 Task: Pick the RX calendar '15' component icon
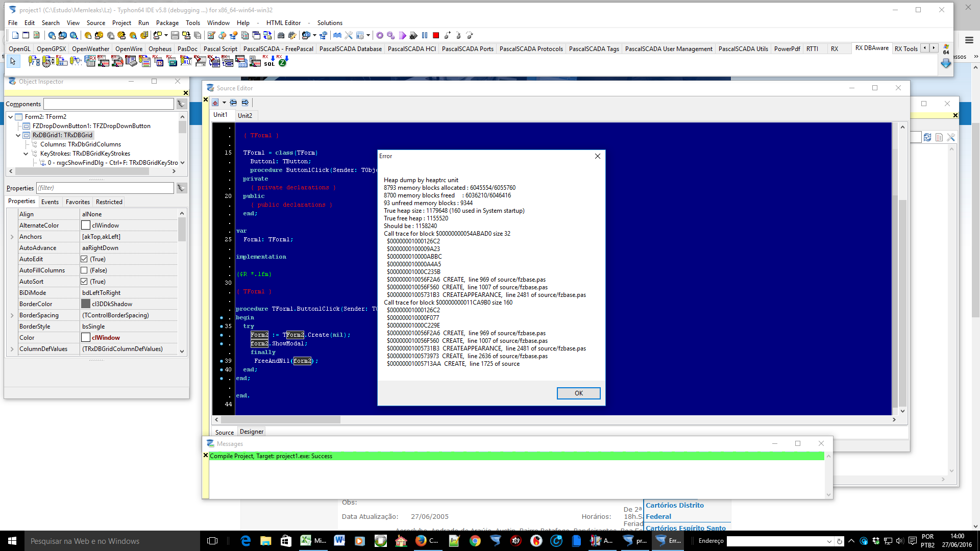click(x=159, y=61)
